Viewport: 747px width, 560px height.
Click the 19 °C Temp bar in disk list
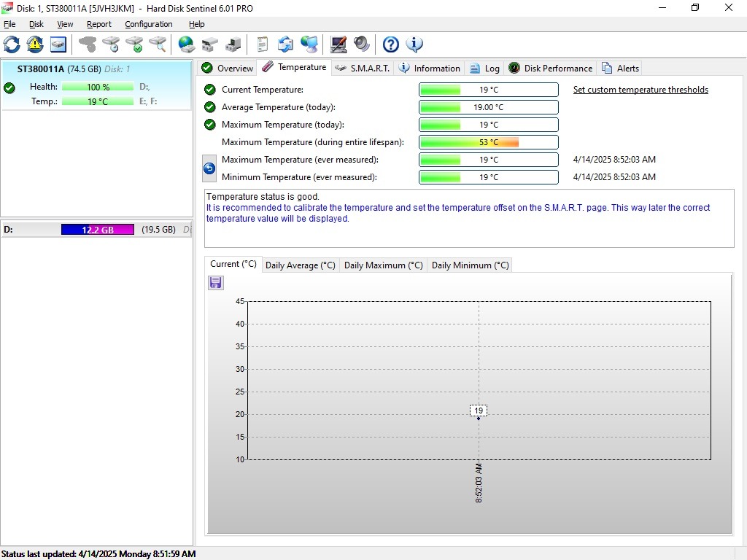pos(98,101)
